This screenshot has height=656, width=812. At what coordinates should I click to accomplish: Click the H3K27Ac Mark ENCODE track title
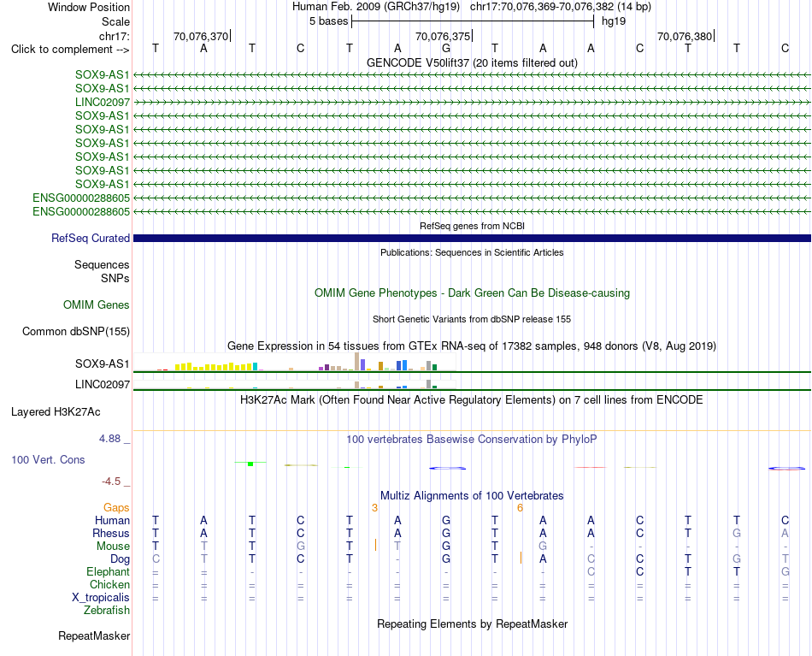coord(472,400)
